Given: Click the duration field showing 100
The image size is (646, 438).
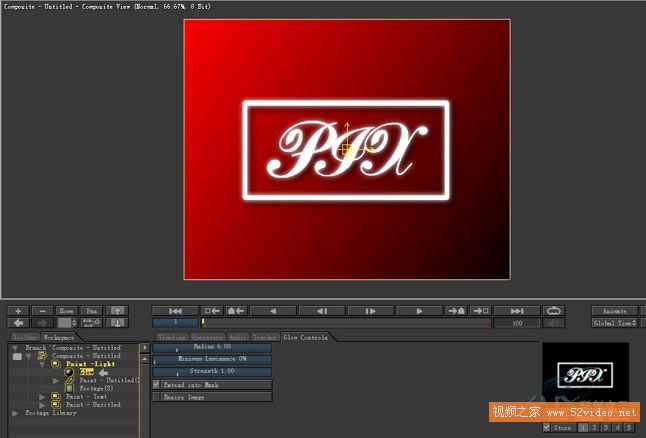Looking at the screenshot, I should 517,323.
